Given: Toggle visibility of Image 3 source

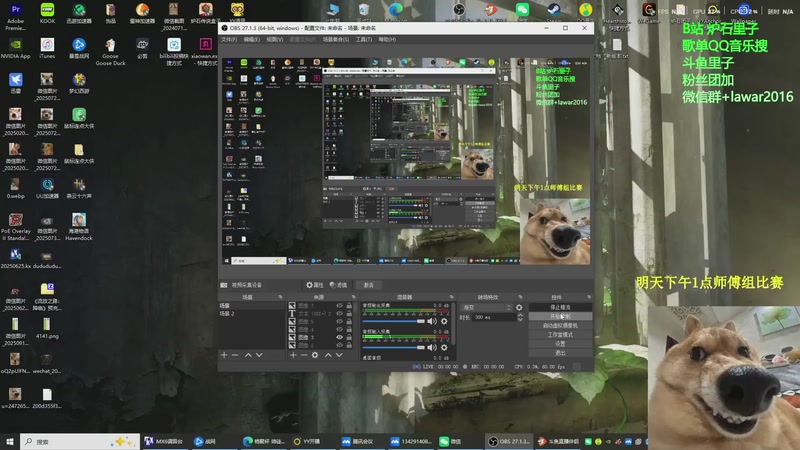Looking at the screenshot, I should tap(339, 337).
